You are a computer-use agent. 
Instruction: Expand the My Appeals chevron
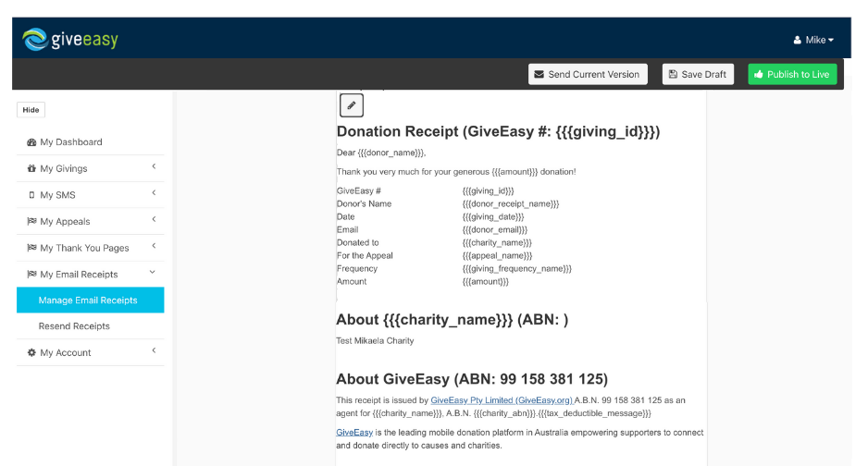pos(154,219)
